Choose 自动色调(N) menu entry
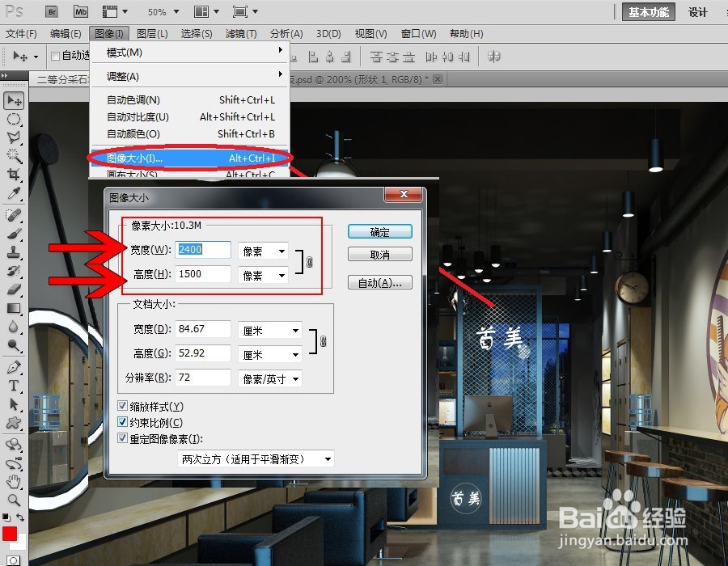The width and height of the screenshot is (728, 566). click(x=190, y=99)
